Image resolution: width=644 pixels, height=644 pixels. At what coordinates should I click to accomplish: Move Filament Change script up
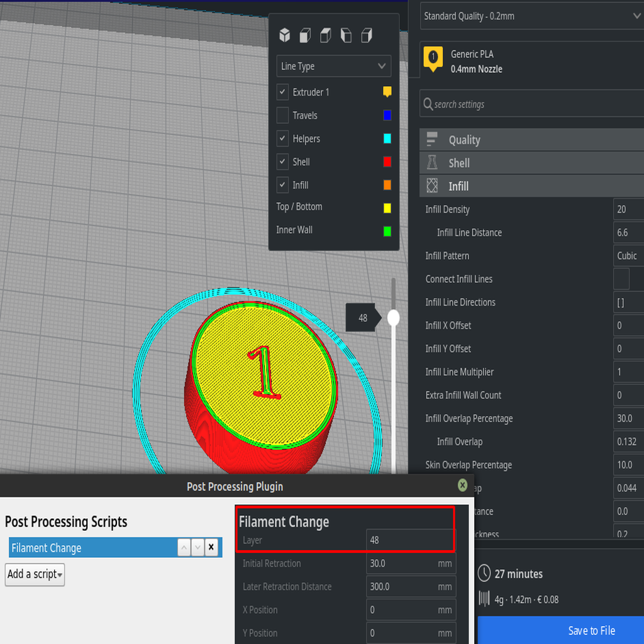184,548
